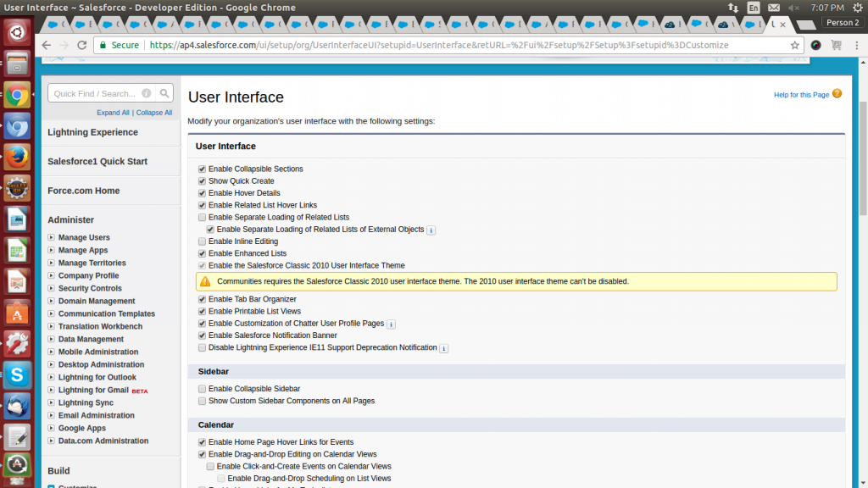This screenshot has width=868, height=488.
Task: Click the search magnifier icon in Quick Find
Action: [164, 93]
